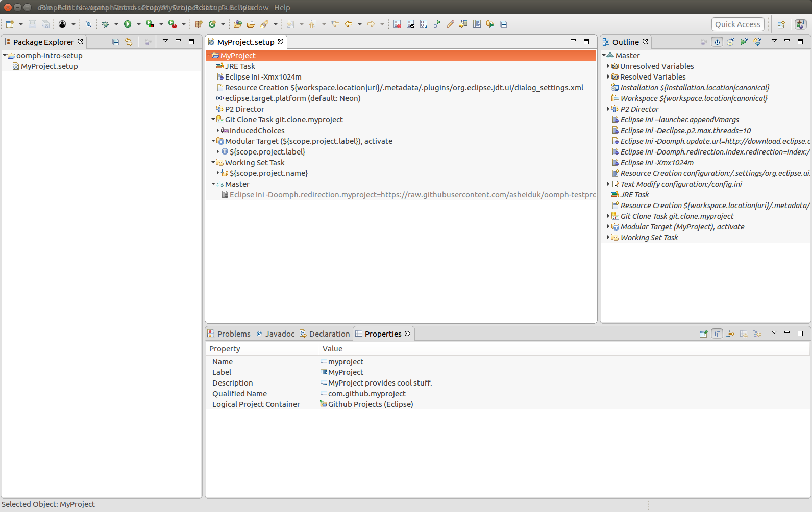This screenshot has width=812, height=512.
Task: Select Eclipse Ini -Xmx1024m in editor
Action: pyautogui.click(x=259, y=76)
